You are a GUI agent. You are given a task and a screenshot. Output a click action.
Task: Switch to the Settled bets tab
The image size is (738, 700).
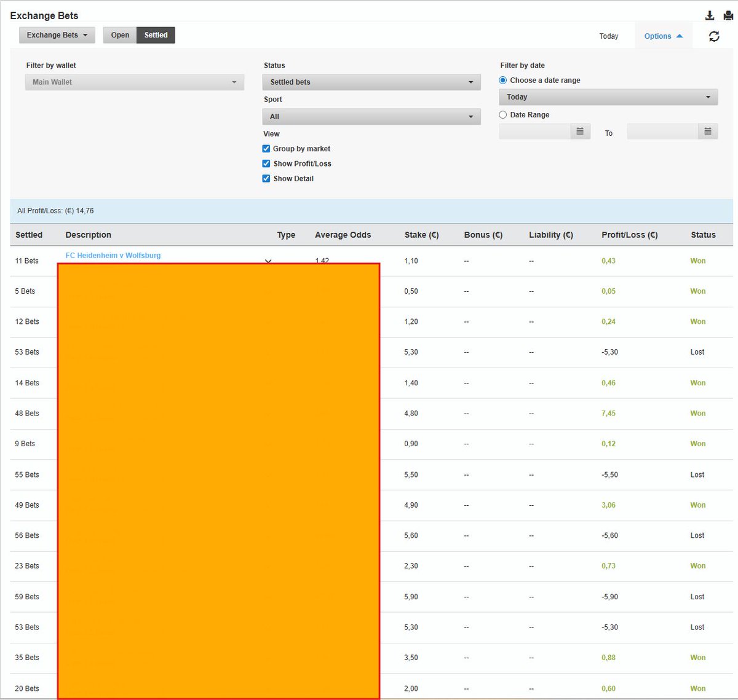click(x=156, y=35)
